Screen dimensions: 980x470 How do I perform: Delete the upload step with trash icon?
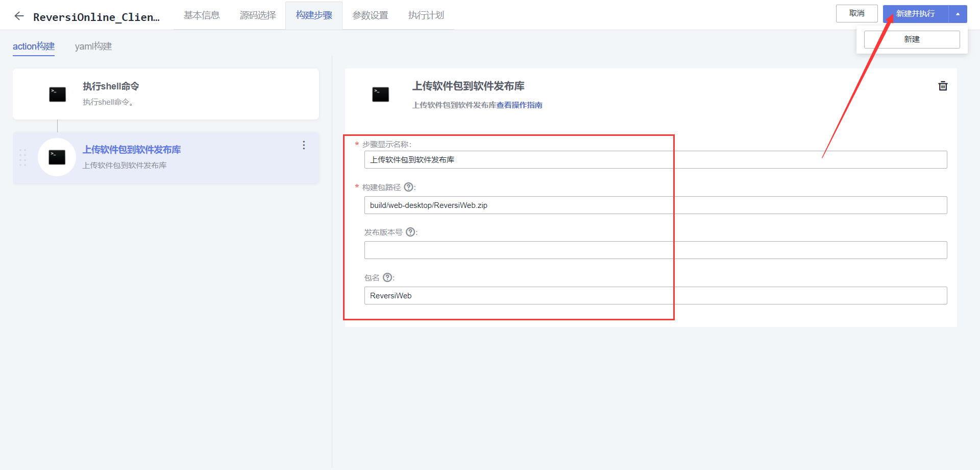[943, 86]
